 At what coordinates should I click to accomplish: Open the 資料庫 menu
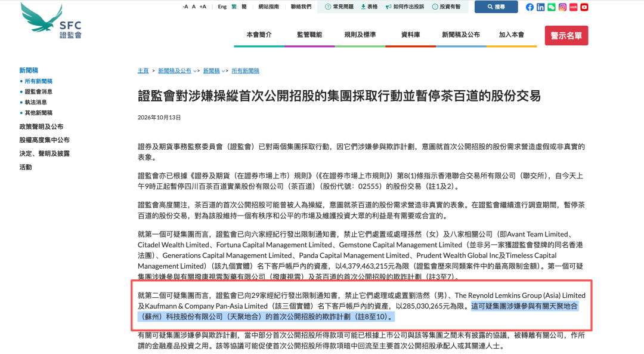point(411,35)
